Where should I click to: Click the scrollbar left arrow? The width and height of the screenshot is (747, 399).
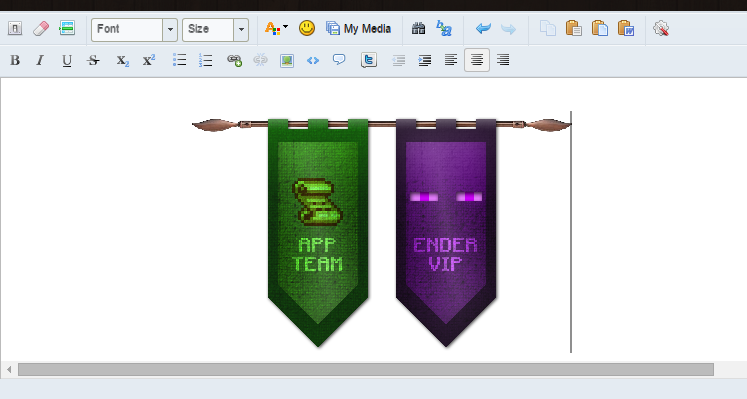[x=9, y=369]
